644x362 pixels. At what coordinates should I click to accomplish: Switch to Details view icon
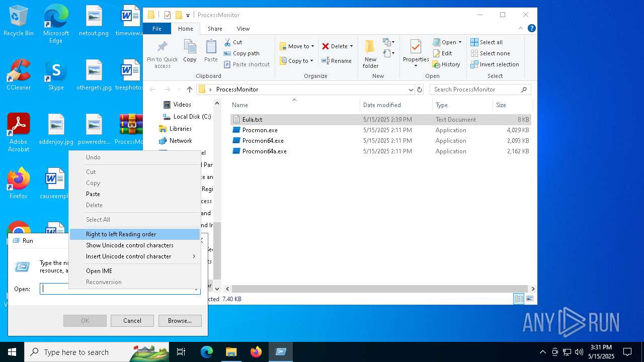tap(519, 299)
